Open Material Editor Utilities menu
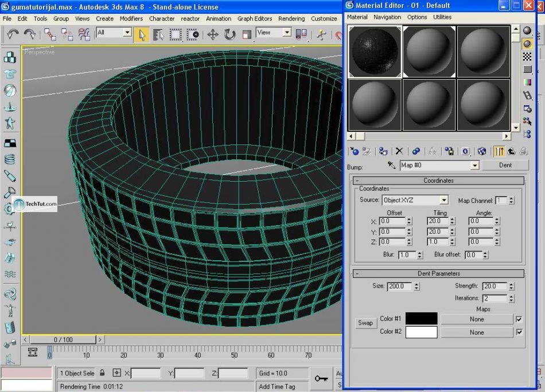Image resolution: width=545 pixels, height=392 pixels. [442, 17]
